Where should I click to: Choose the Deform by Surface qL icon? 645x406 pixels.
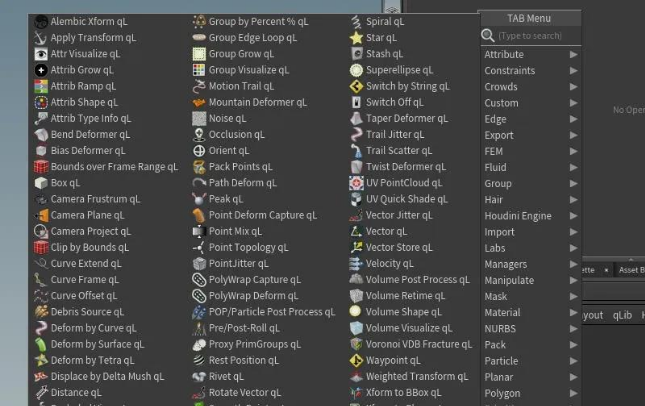[41, 344]
